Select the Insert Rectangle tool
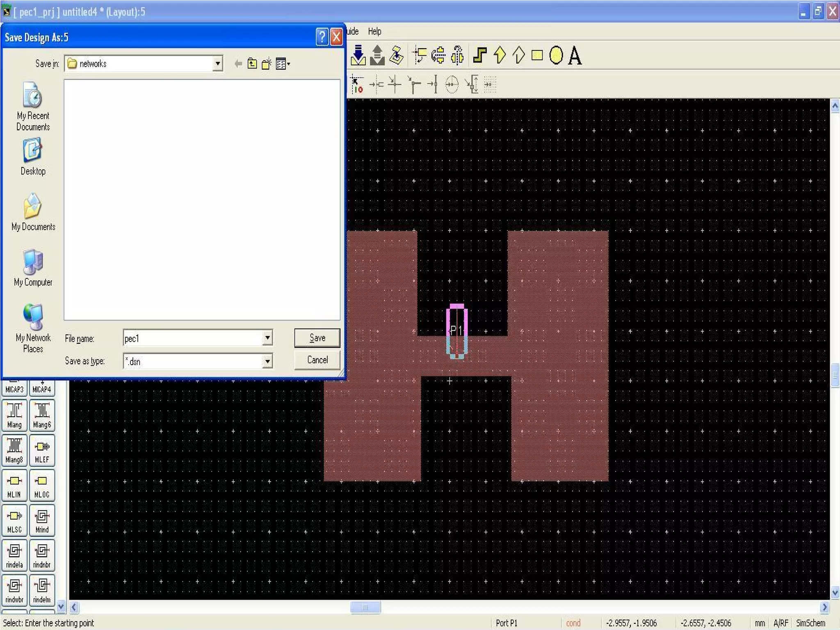 [537, 55]
